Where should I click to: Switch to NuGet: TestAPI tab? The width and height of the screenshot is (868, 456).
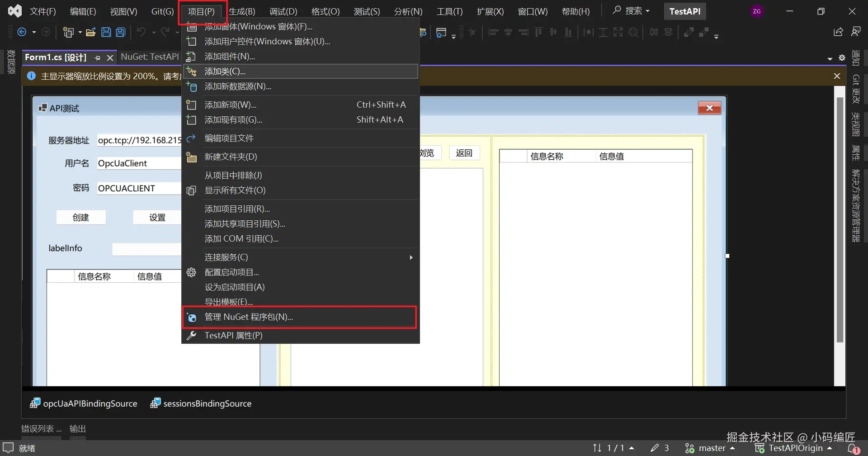click(x=150, y=57)
